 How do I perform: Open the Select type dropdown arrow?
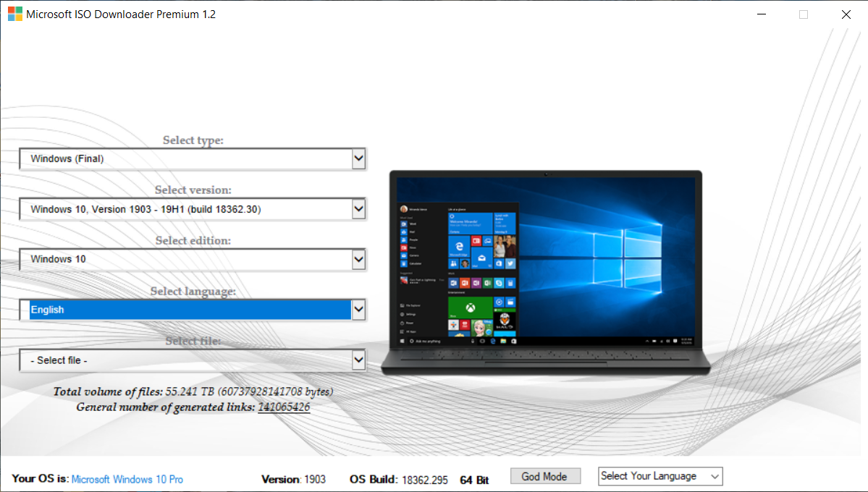(359, 159)
